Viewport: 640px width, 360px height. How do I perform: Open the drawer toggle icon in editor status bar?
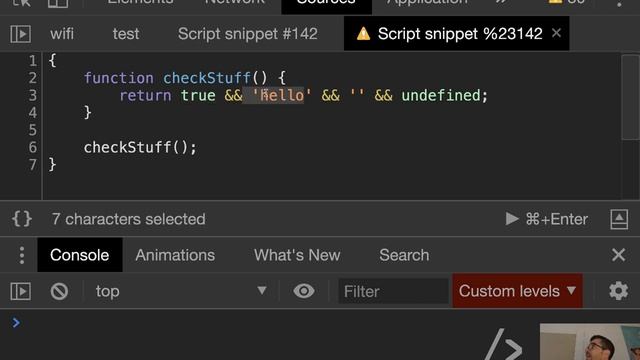click(x=619, y=219)
